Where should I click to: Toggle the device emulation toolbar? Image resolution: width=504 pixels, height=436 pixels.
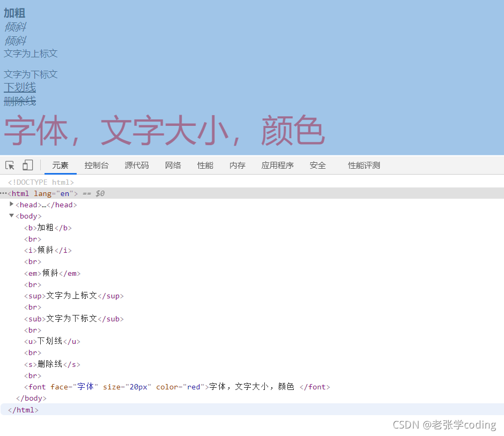[27, 165]
